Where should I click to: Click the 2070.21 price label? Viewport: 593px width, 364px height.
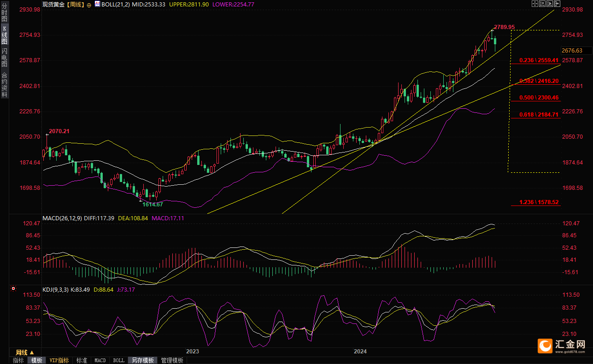point(59,131)
